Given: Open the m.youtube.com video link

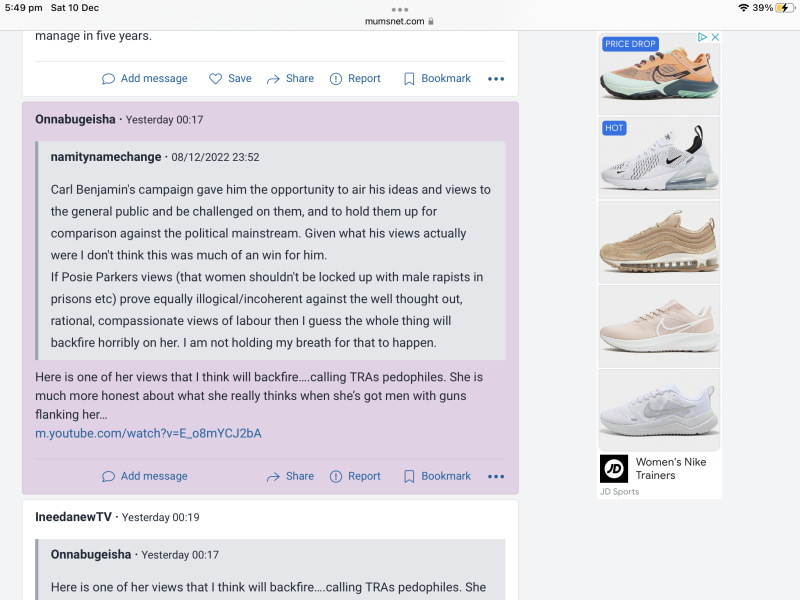Looking at the screenshot, I should pos(148,433).
